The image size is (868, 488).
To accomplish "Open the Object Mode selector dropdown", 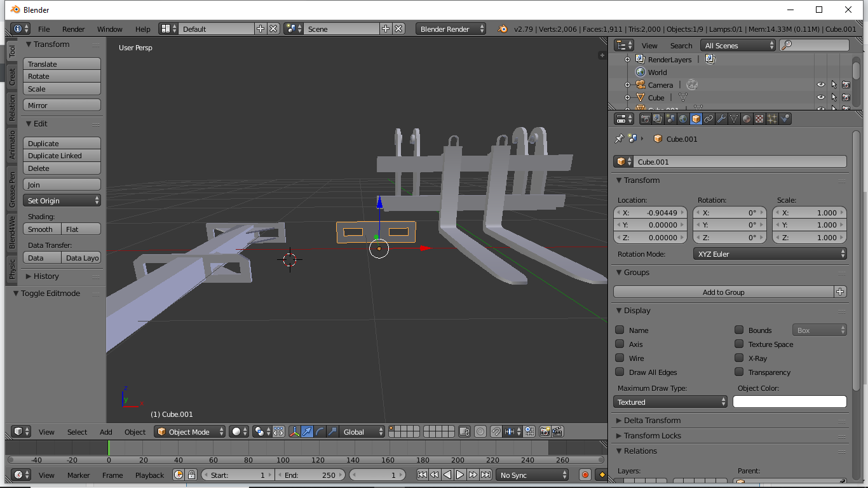I will coord(190,431).
